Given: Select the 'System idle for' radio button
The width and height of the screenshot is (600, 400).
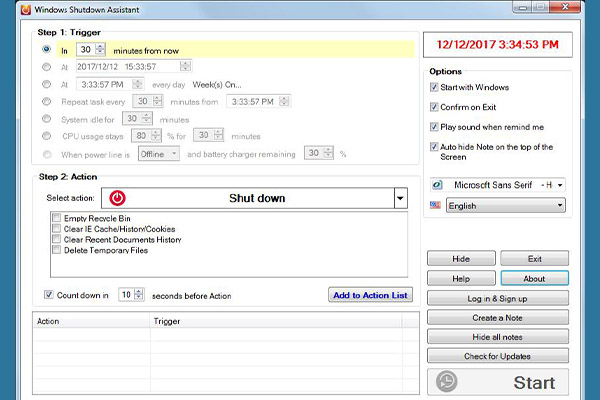Looking at the screenshot, I should (46, 119).
